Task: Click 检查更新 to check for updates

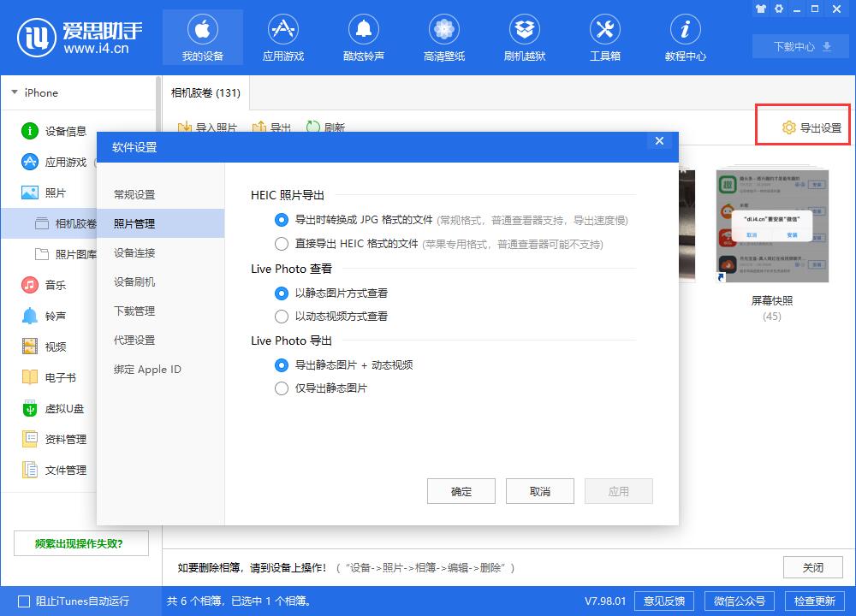Action: (816, 601)
